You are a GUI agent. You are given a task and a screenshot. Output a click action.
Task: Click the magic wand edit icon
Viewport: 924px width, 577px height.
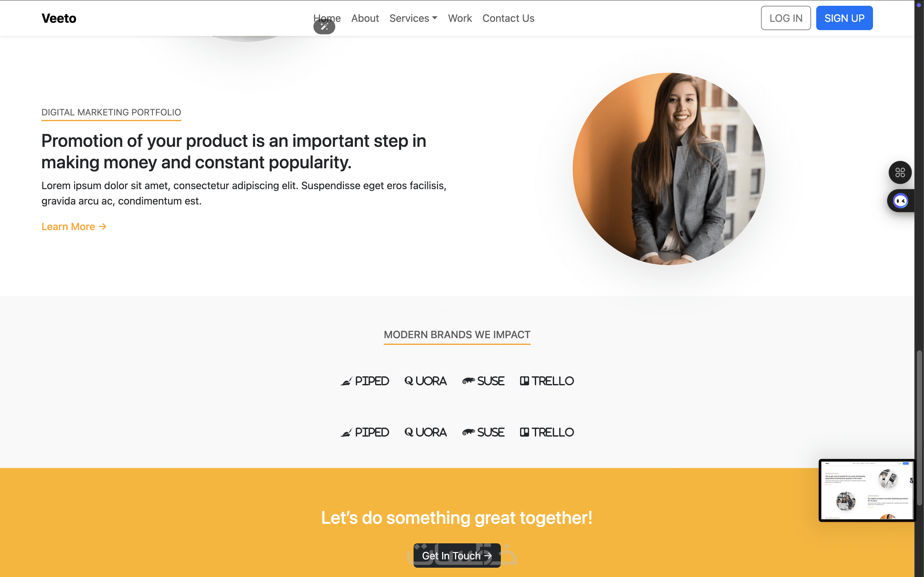click(324, 27)
